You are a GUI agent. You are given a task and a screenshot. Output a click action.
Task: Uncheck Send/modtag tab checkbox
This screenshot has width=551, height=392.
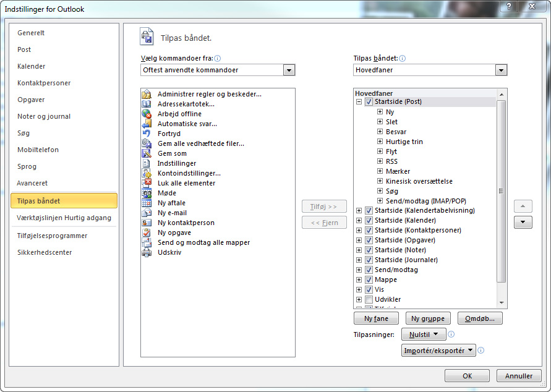click(x=369, y=270)
